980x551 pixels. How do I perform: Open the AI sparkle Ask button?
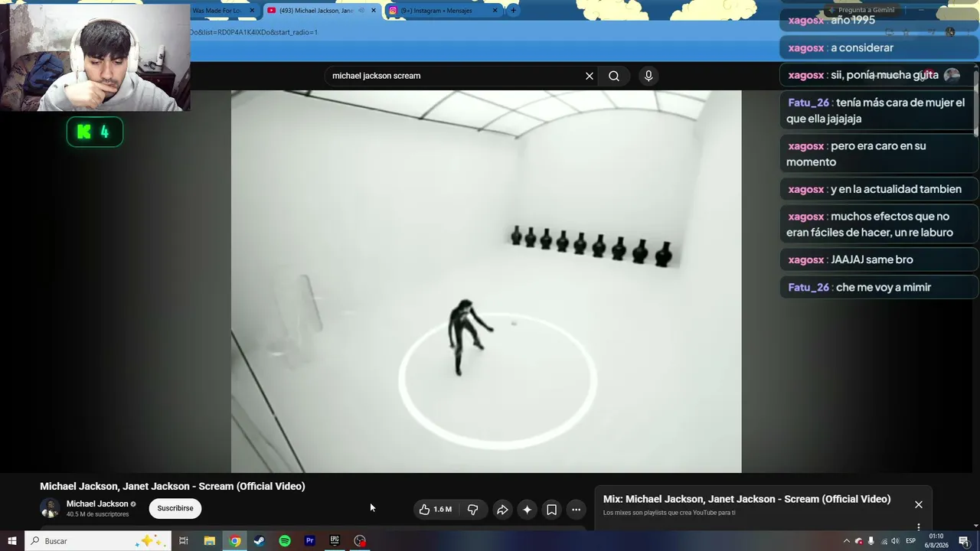527,510
